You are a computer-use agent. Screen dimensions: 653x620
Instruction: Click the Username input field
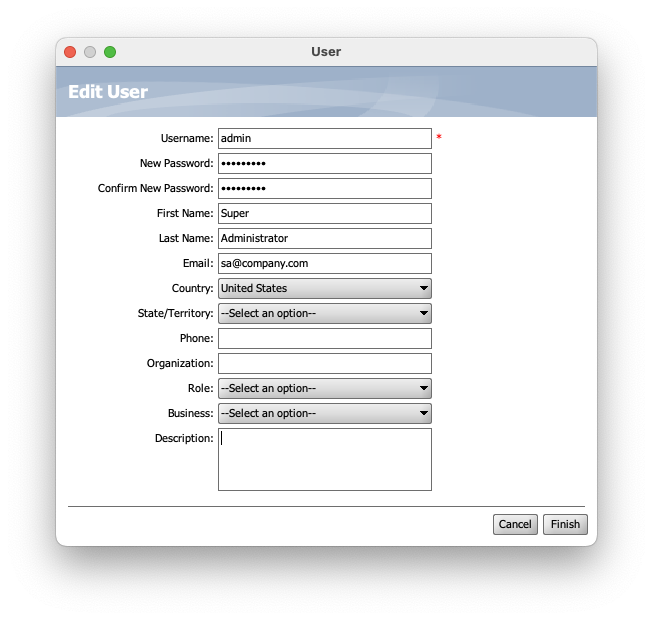click(x=324, y=138)
